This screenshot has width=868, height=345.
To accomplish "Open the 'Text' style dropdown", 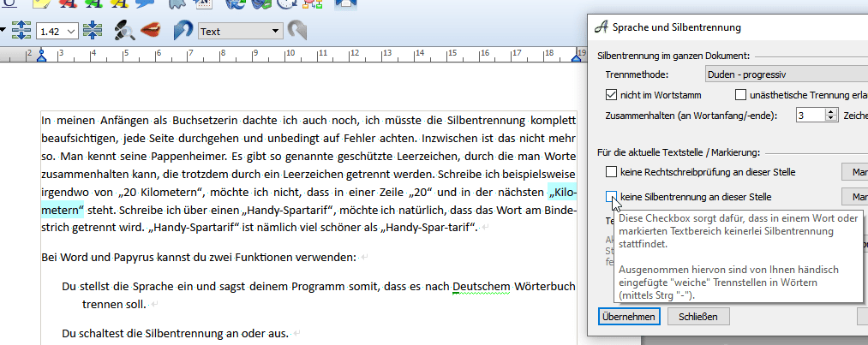I will click(274, 32).
